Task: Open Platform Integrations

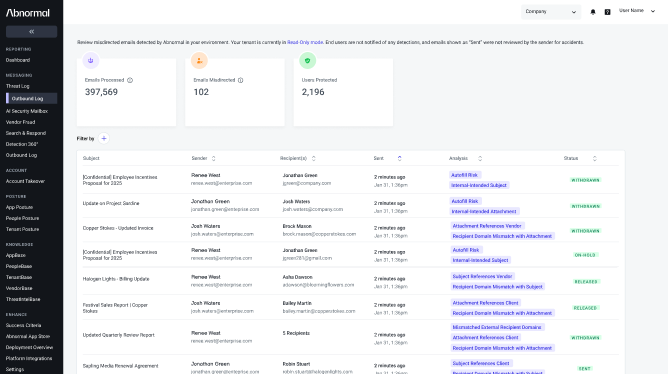Action: click(29, 359)
